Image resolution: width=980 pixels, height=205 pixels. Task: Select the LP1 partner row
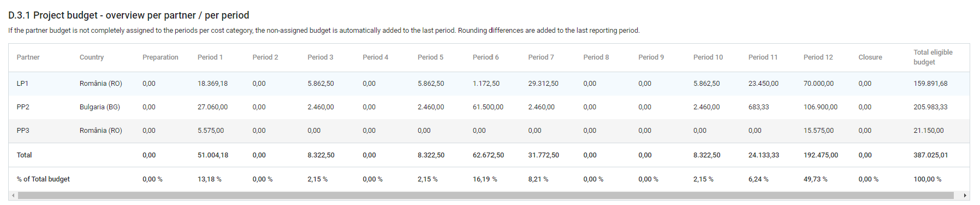click(x=489, y=84)
